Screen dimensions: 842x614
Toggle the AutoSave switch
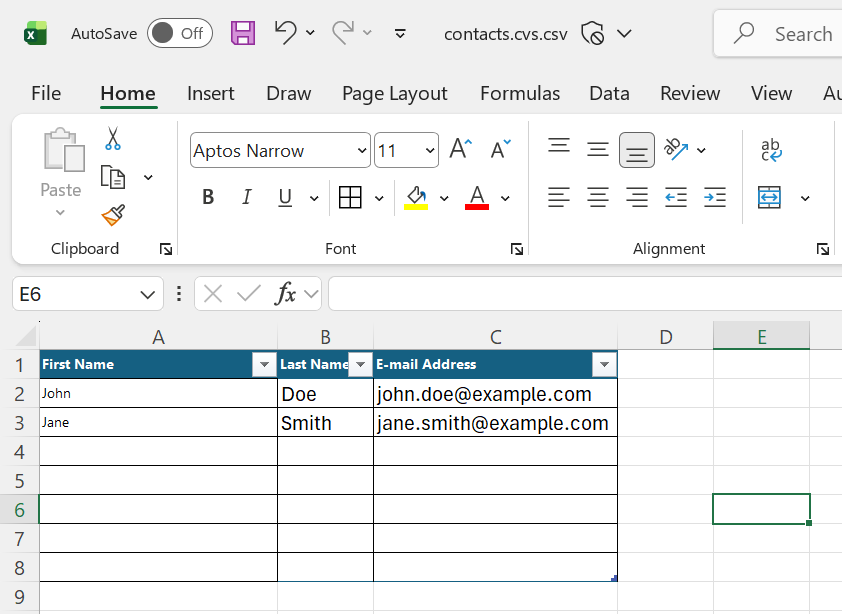click(x=179, y=33)
